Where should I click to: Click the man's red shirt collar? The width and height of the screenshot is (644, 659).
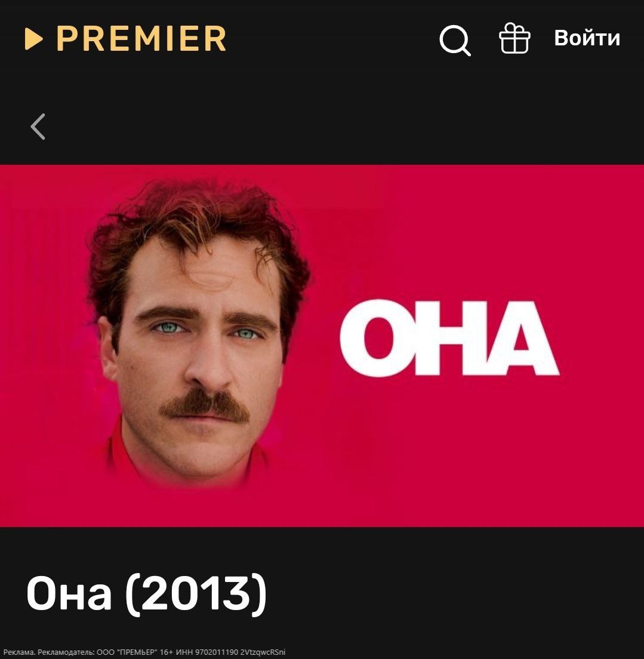[x=126, y=454]
